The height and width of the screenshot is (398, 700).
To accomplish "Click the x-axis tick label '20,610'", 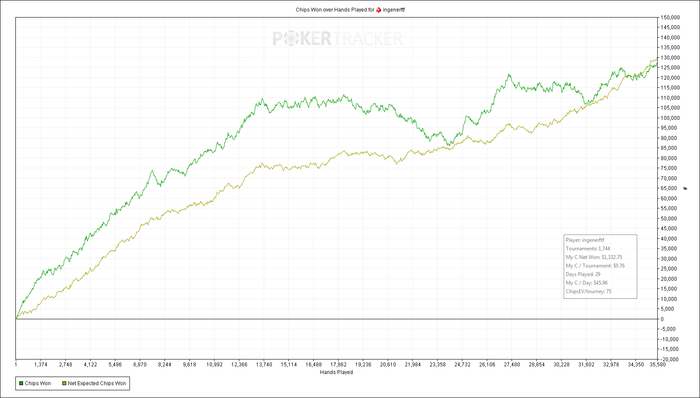I will point(388,365).
